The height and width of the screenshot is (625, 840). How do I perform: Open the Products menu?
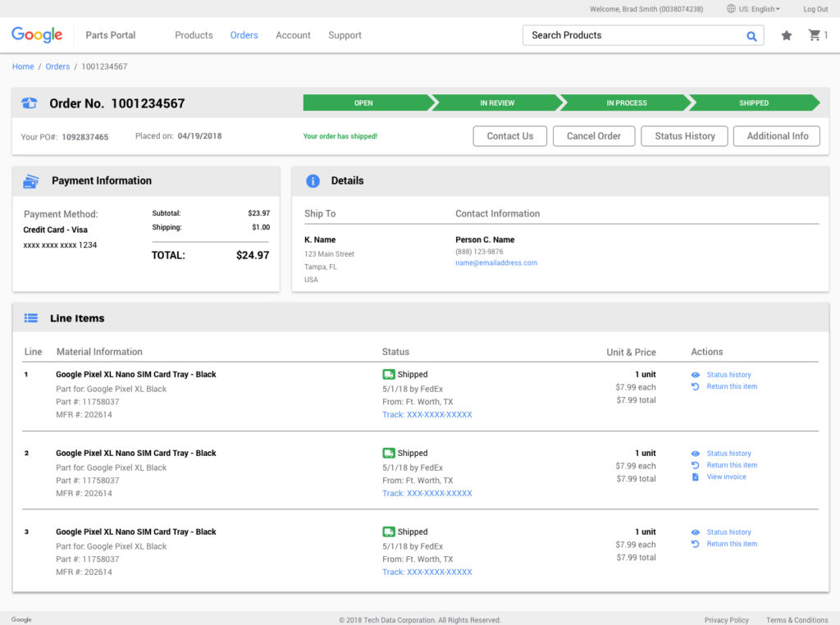coord(194,35)
